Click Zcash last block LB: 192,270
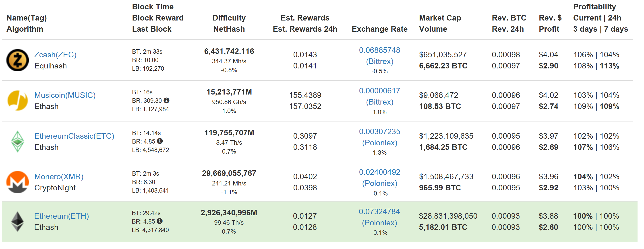Screen dimensions: 644x249 (x=148, y=69)
